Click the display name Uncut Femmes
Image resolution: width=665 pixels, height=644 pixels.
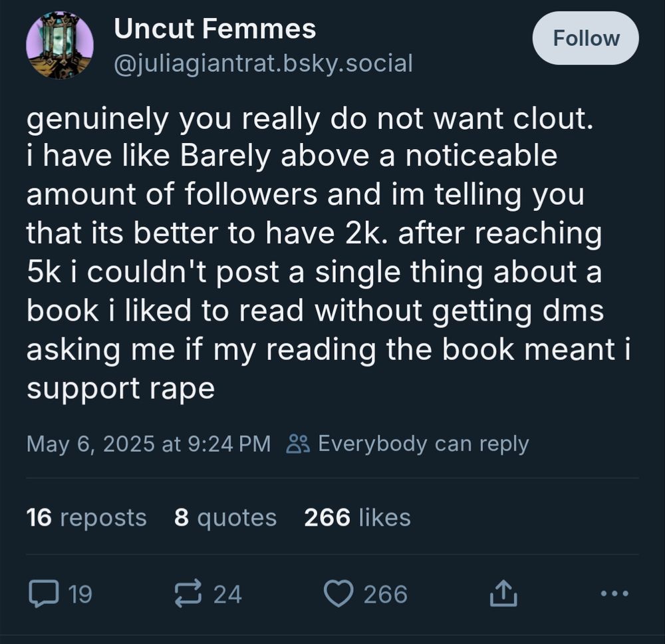(x=215, y=29)
